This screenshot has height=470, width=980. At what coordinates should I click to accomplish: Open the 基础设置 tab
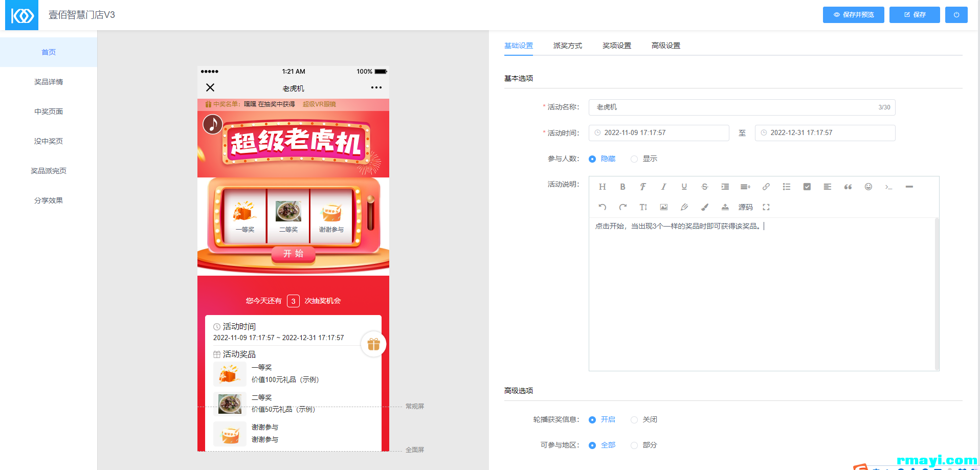click(519, 46)
